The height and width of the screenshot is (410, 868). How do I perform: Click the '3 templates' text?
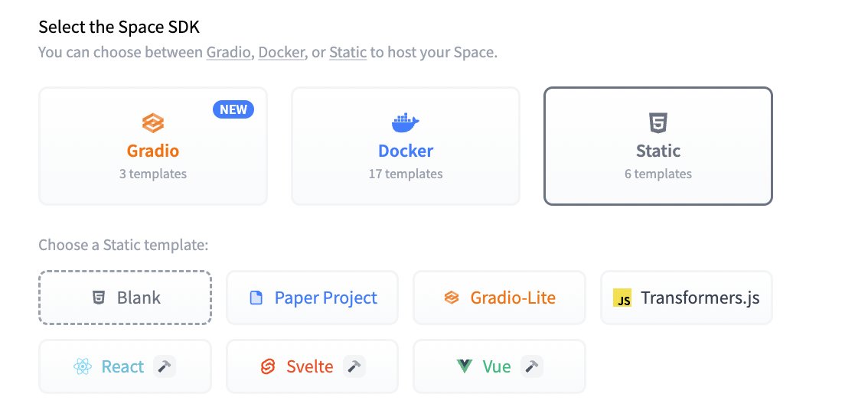pos(153,174)
